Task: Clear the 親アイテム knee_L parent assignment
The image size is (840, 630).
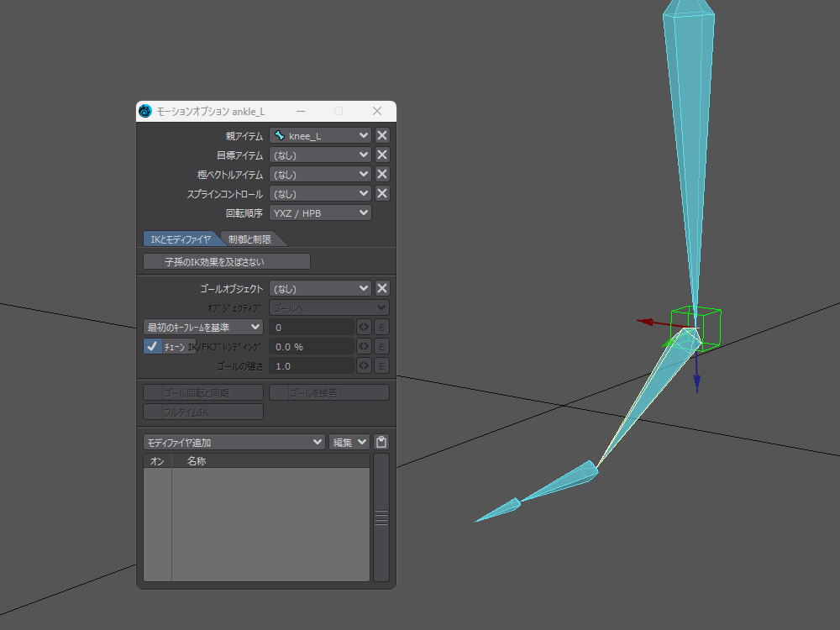Action: [381, 135]
